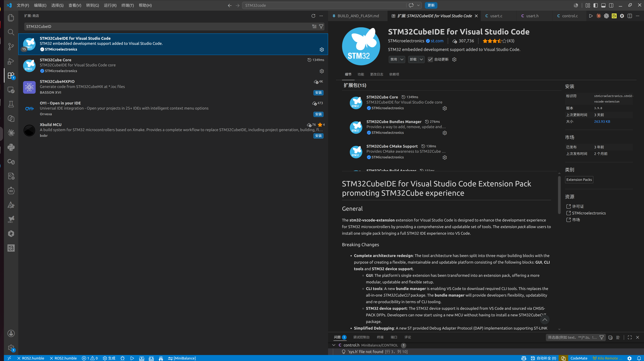644x361 pixels.
Task: Open editor more actions ellipsis menu
Action: pos(638,16)
